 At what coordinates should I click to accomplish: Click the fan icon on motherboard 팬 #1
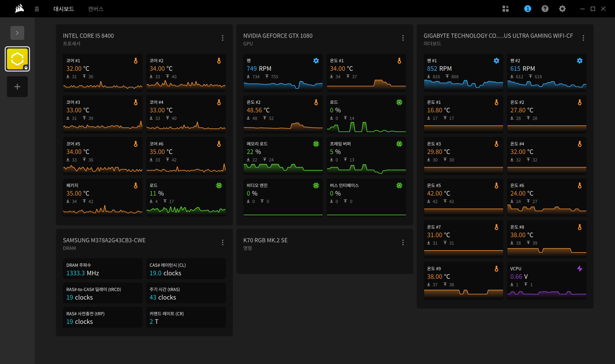tap(496, 61)
